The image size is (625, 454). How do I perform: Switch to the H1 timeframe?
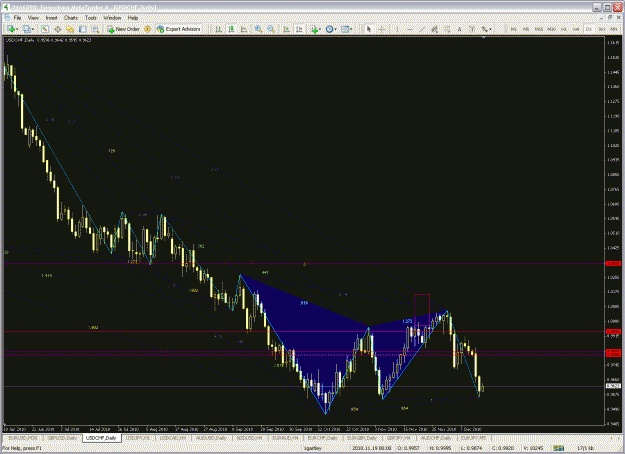coord(564,29)
